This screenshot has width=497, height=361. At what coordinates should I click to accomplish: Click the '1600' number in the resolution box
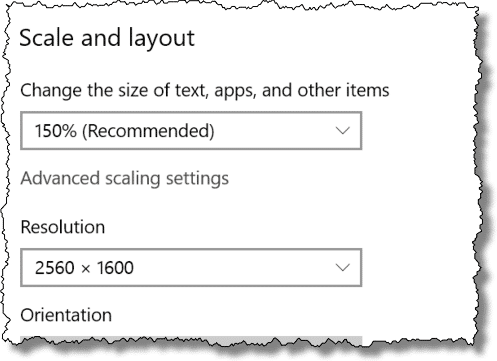tap(115, 268)
